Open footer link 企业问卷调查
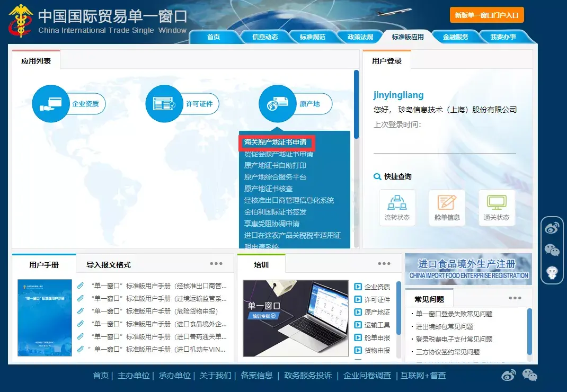This screenshot has height=392, width=567. 367,376
